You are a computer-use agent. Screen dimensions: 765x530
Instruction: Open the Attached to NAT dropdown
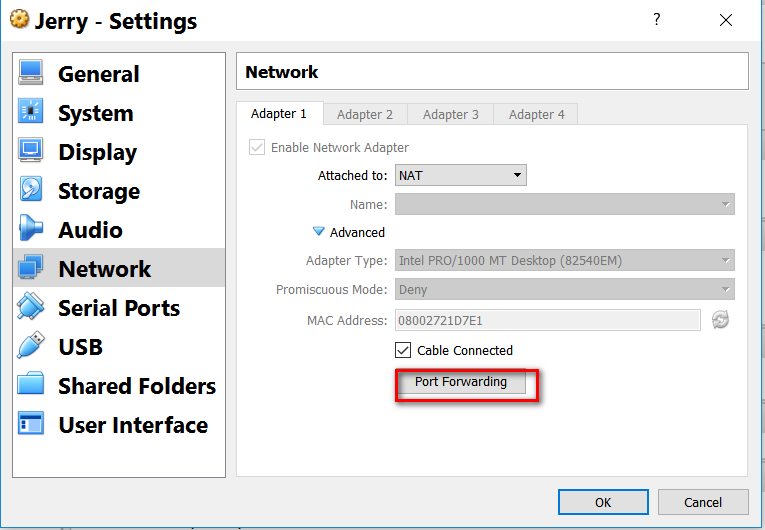tap(460, 175)
